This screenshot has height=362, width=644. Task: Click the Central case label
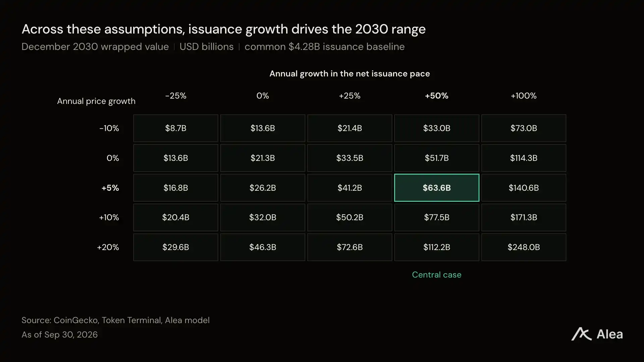436,275
